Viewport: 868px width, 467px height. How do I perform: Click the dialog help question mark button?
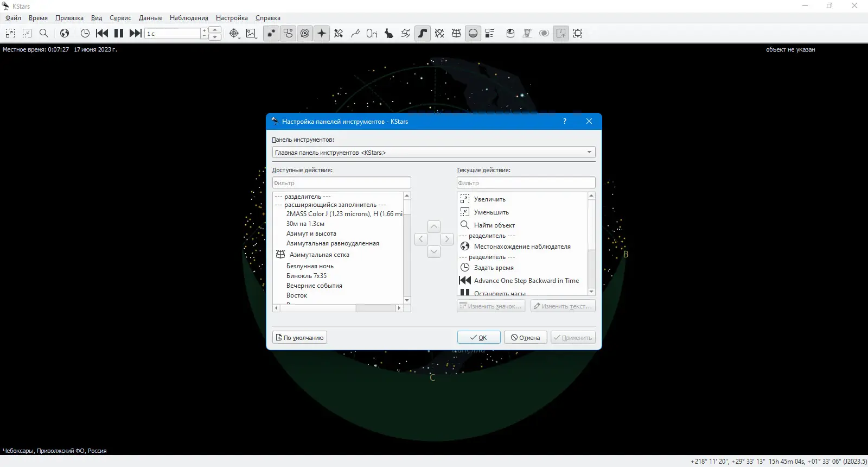tap(565, 121)
